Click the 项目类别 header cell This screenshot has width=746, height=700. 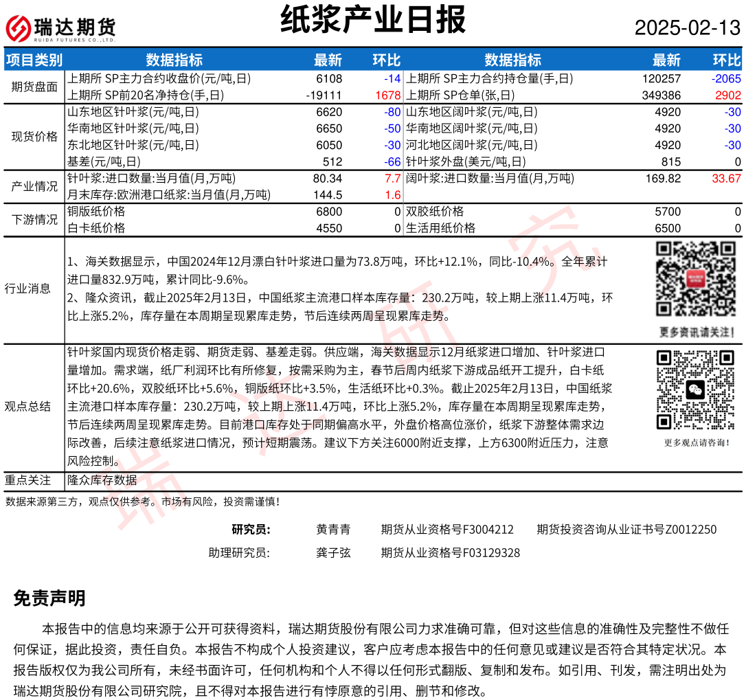pos(34,60)
